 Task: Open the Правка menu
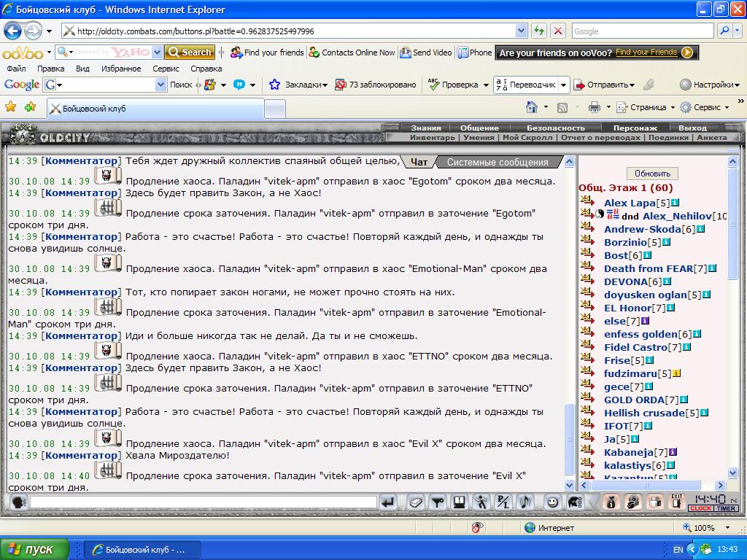click(50, 69)
